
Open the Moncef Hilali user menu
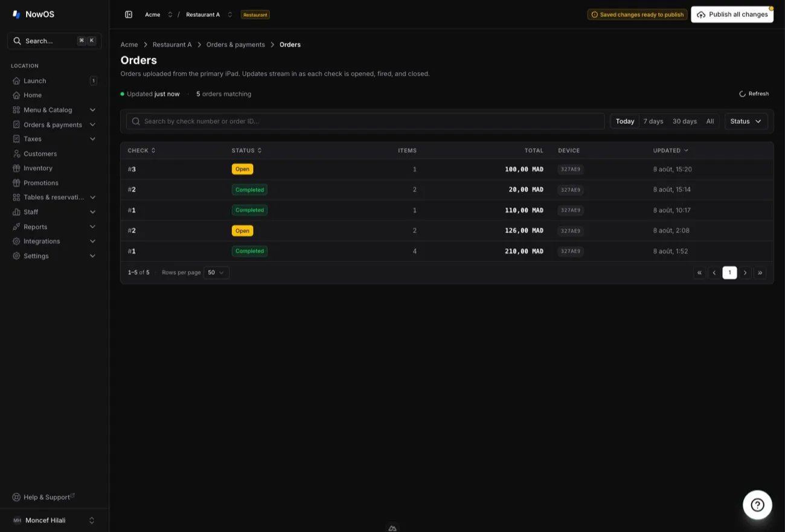(54, 520)
